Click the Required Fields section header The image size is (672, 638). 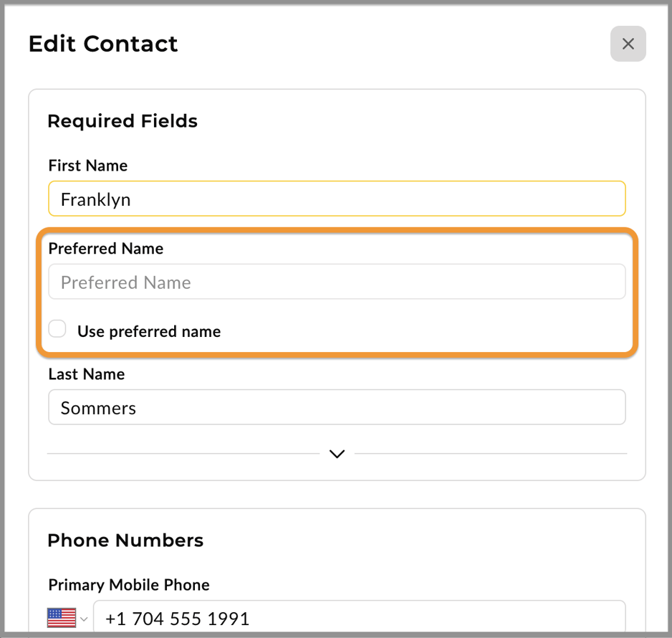(123, 121)
